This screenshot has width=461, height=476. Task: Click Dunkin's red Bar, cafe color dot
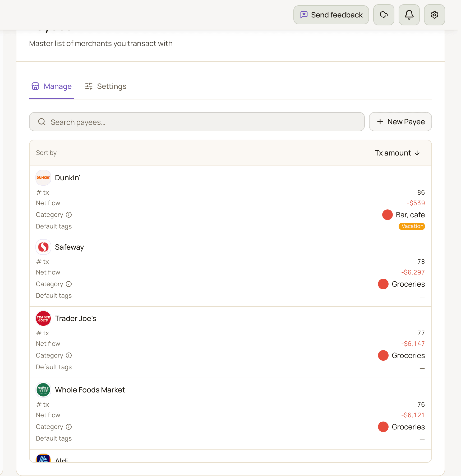coord(388,215)
